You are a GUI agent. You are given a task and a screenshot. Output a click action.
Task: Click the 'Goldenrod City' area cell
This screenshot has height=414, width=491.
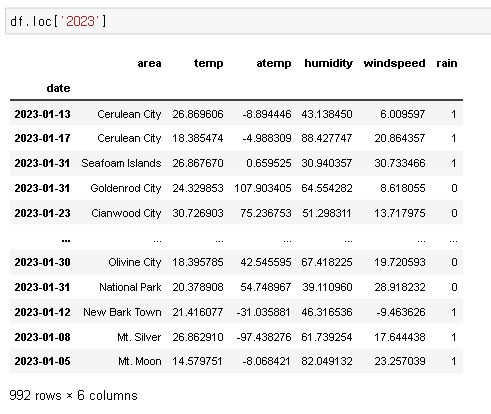[126, 188]
